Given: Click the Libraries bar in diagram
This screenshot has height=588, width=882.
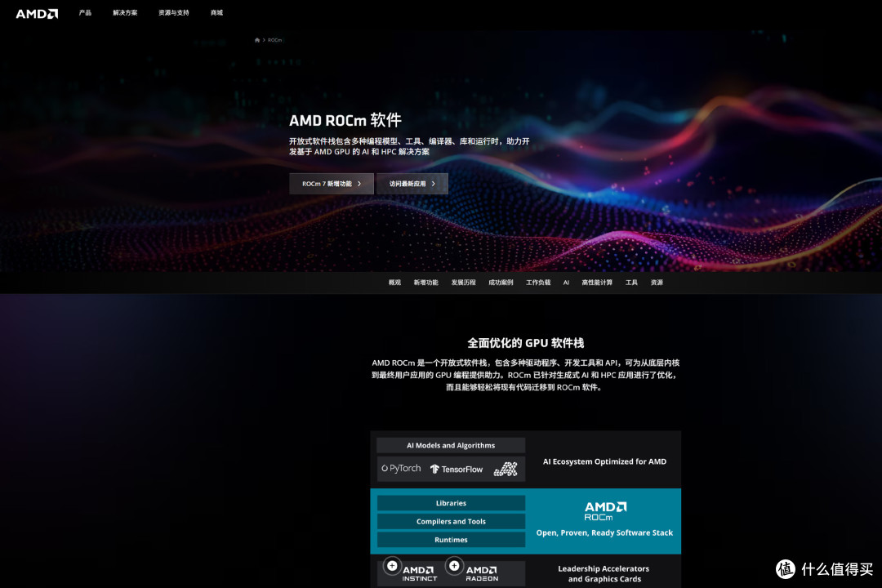Looking at the screenshot, I should click(x=451, y=503).
